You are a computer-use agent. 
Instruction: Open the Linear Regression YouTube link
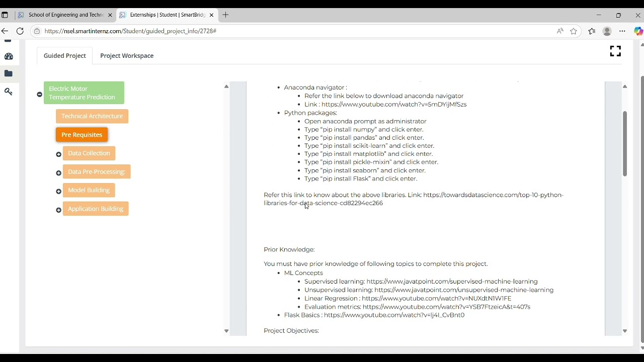click(437, 299)
